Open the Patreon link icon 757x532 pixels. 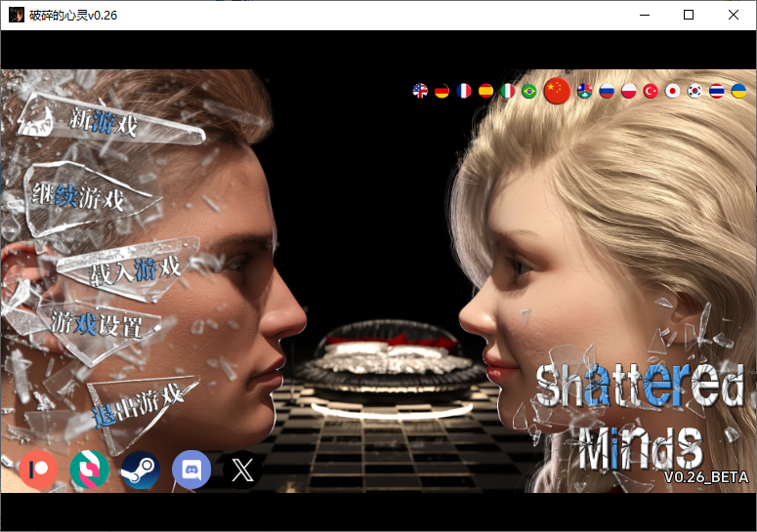tap(38, 470)
